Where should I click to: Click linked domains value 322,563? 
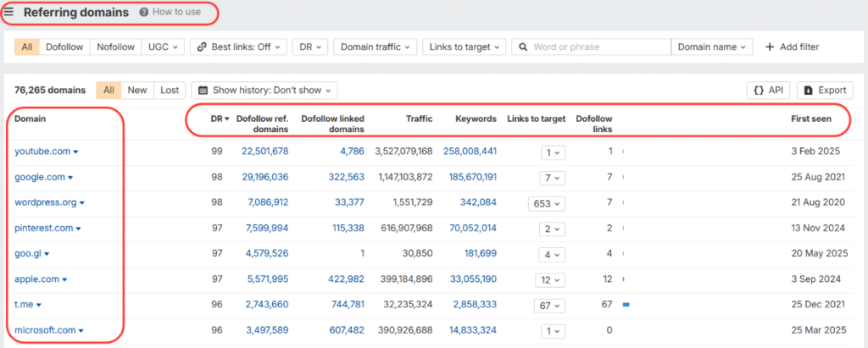coord(347,177)
